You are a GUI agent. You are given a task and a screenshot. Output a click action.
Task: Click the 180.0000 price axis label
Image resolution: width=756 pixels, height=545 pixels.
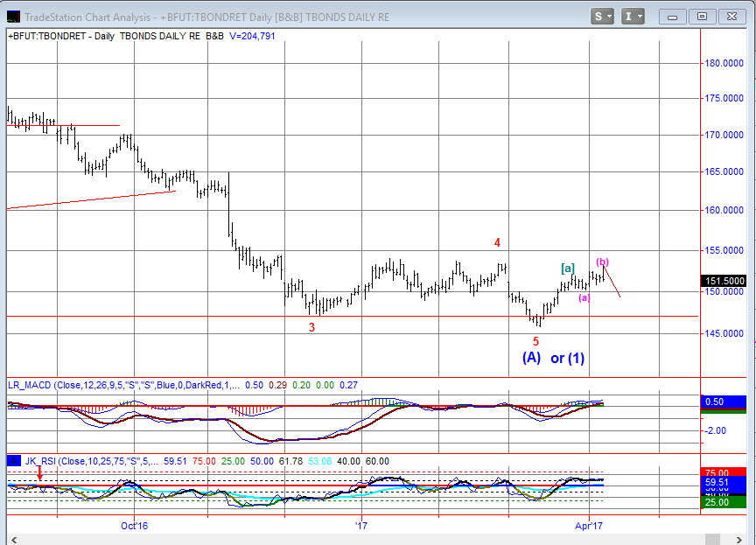(724, 63)
